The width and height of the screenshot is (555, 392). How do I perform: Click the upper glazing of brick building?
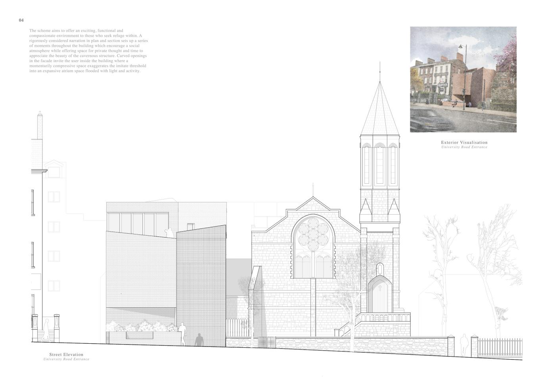[138, 223]
